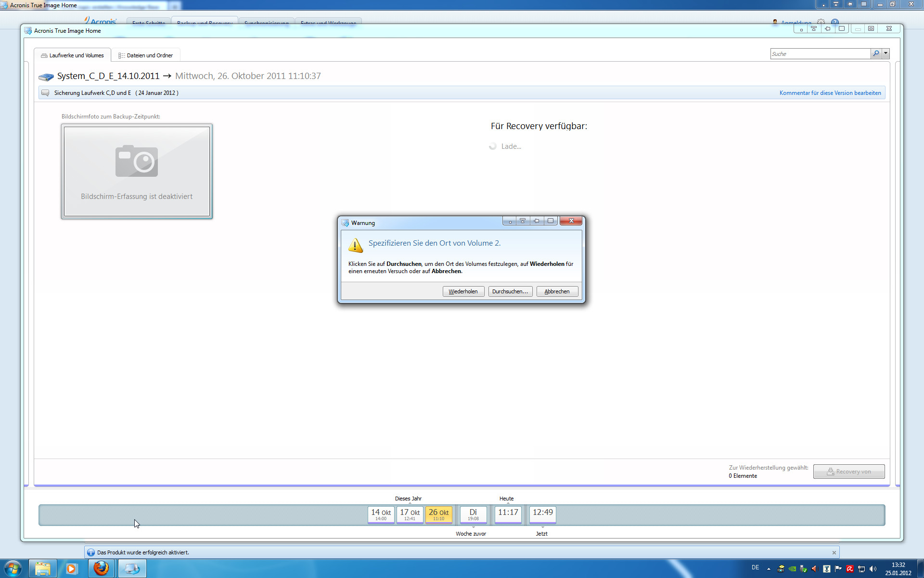The height and width of the screenshot is (578, 924).
Task: Open Windows Explorer folder in taskbar
Action: [42, 568]
